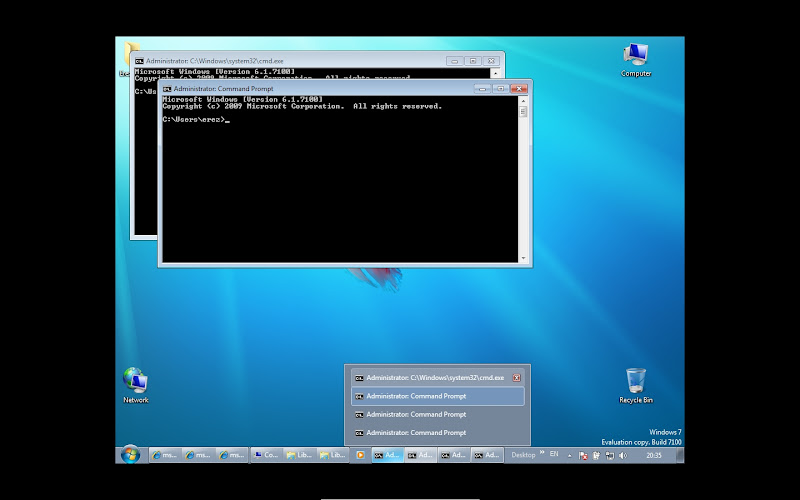This screenshot has width=800, height=500.
Task: Expand the Desktop toolbar chevron
Action: click(541, 452)
